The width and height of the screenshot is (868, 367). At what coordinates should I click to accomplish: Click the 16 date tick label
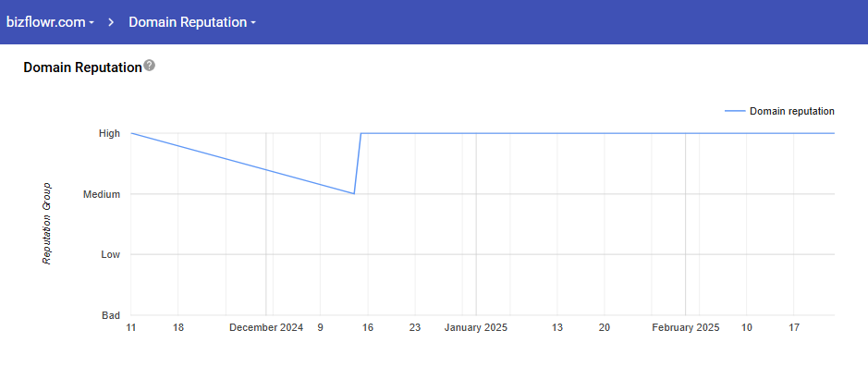pyautogui.click(x=368, y=327)
